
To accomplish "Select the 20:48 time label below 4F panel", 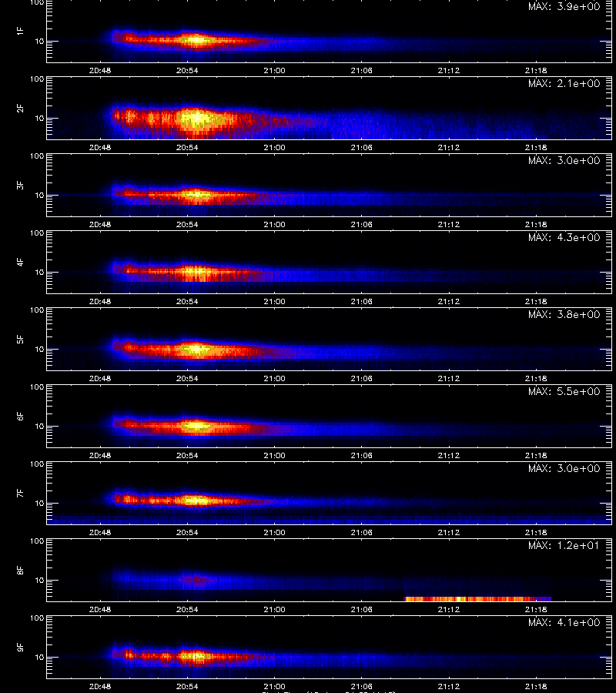I will click(x=100, y=301).
